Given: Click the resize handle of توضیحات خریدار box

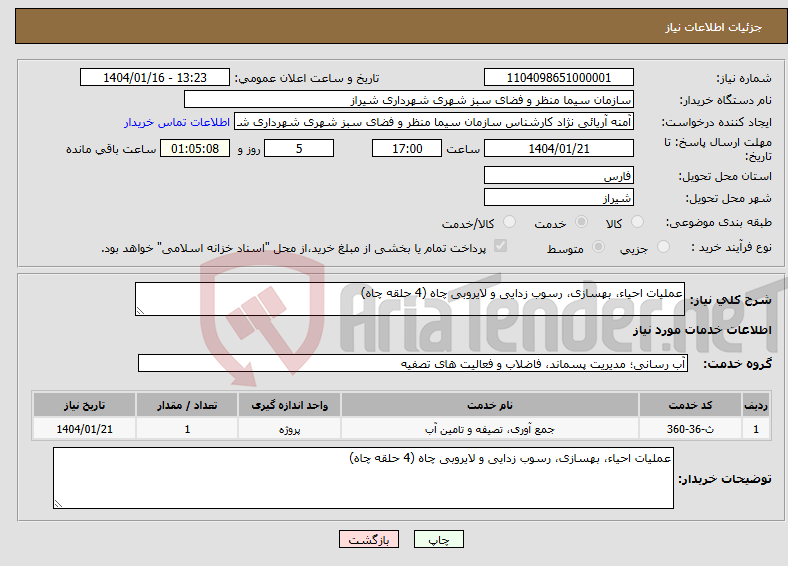Looking at the screenshot, I should pos(58,503).
